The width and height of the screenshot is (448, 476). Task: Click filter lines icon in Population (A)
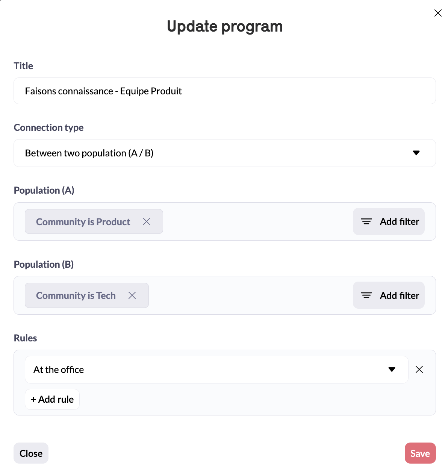(366, 221)
